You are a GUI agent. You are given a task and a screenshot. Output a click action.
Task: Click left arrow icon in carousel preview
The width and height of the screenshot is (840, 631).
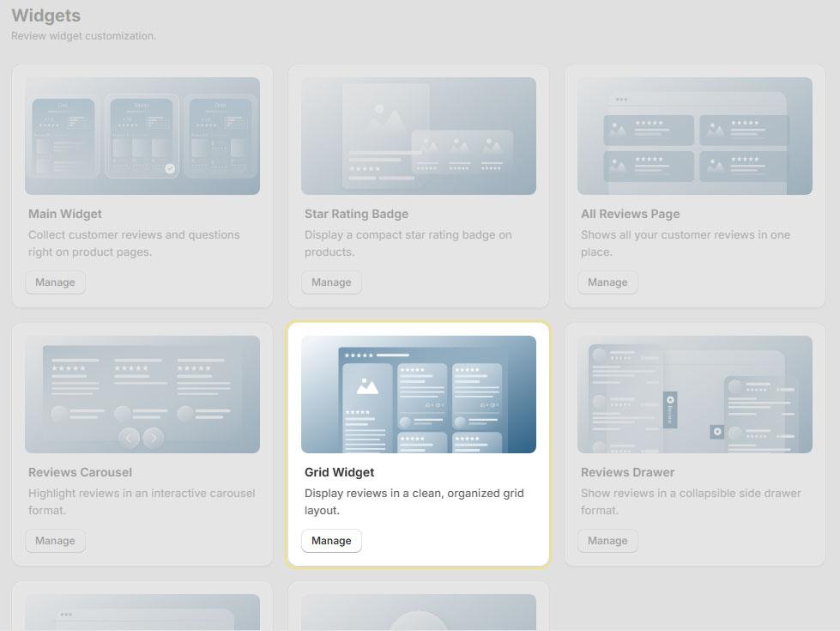coord(130,438)
